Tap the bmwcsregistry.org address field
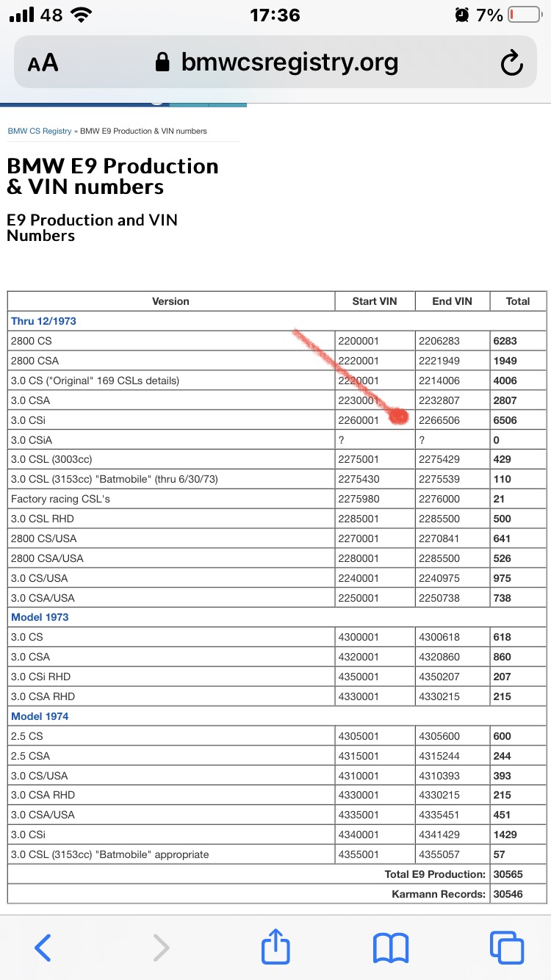 point(289,63)
